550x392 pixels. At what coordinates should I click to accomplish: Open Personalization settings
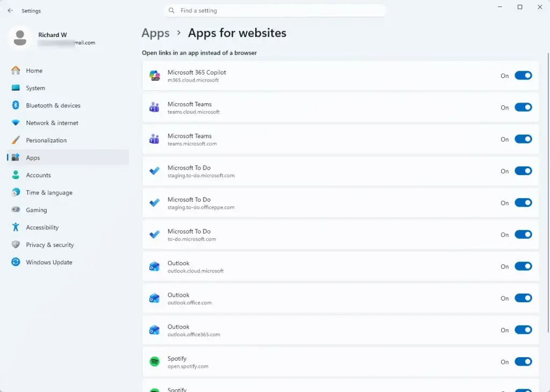click(x=68, y=140)
